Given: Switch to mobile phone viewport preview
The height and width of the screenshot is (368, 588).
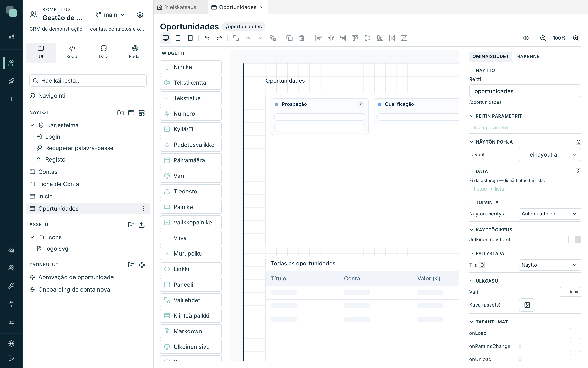Looking at the screenshot, I should click(190, 38).
